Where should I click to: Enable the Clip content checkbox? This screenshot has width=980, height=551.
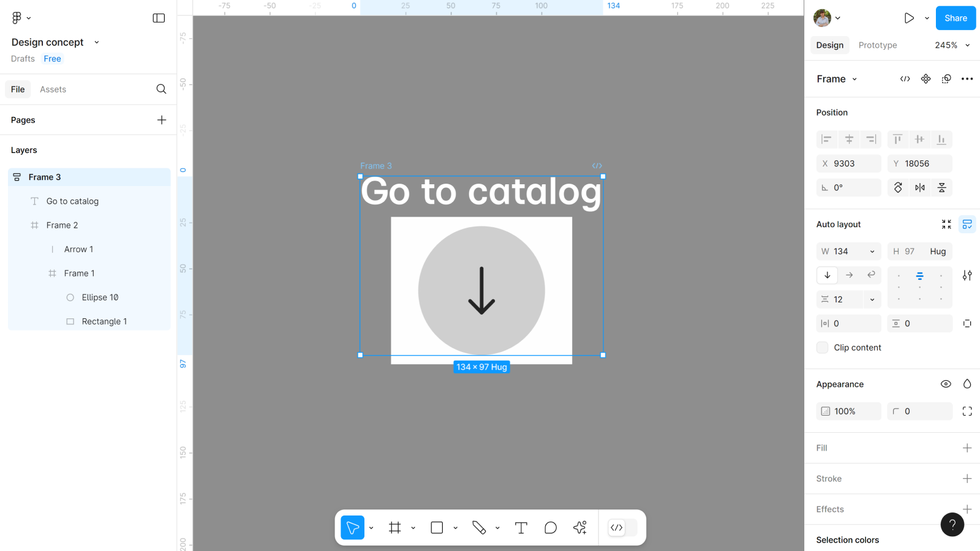coord(822,348)
